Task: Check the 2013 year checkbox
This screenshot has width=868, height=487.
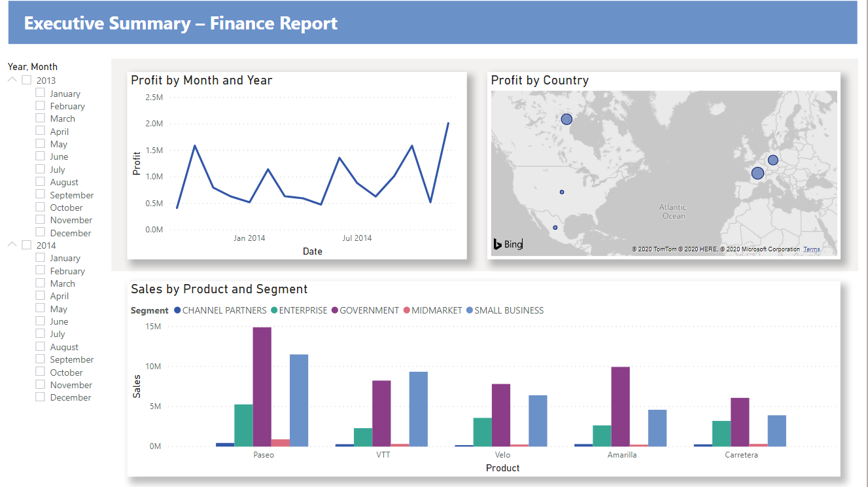Action: coord(27,80)
